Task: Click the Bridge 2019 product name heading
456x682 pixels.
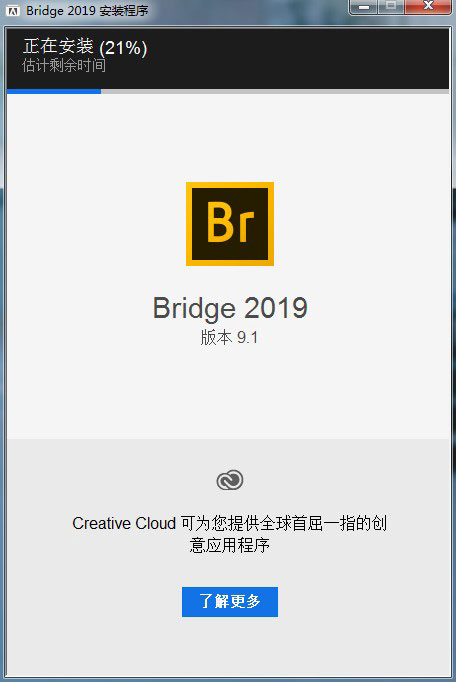Action: pos(230,308)
